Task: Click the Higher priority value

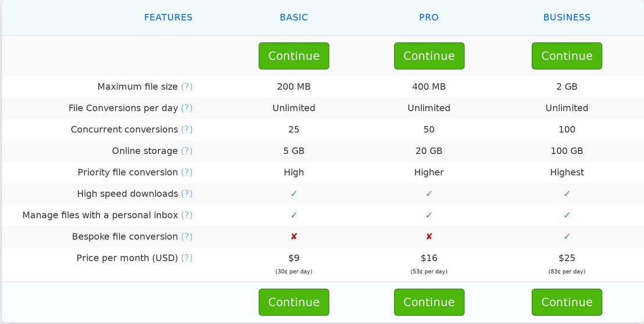Action: point(429,172)
